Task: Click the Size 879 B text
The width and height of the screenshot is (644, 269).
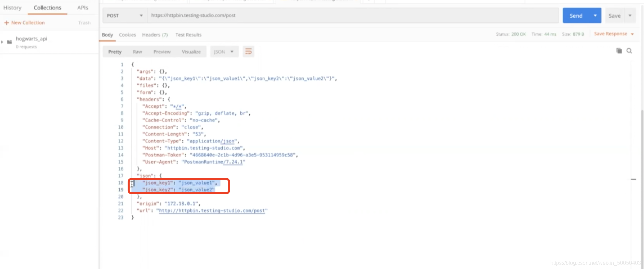Action: click(x=573, y=34)
